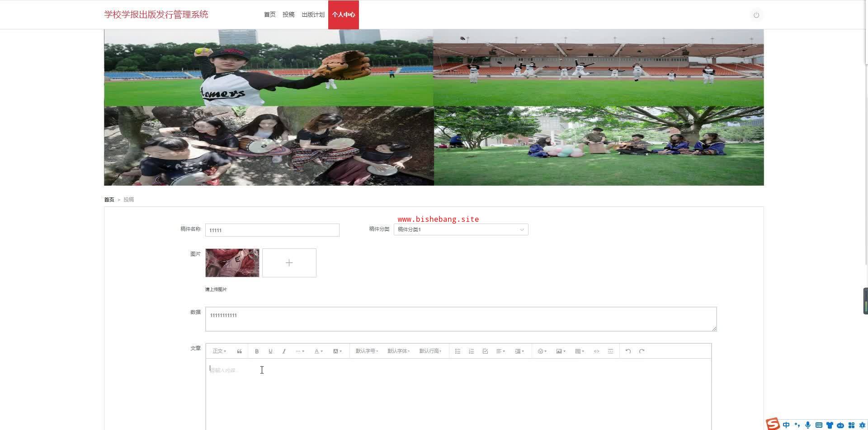
Task: Select the uploaded image thumbnail
Action: click(x=232, y=263)
